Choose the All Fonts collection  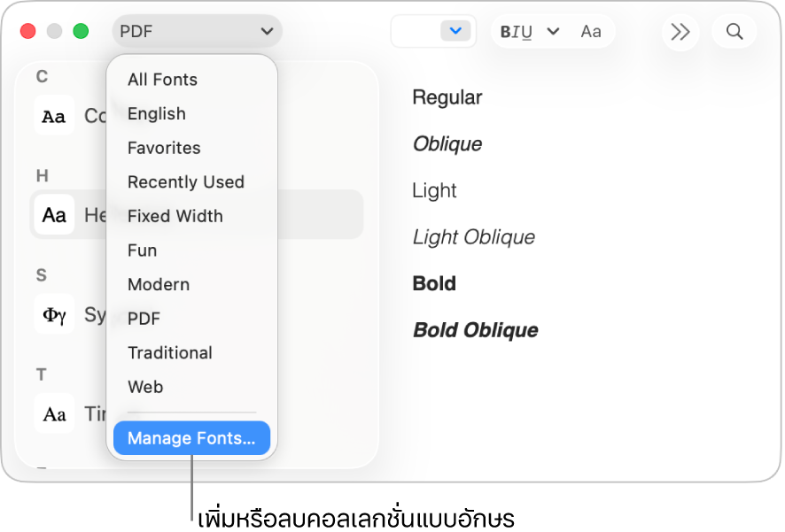(x=162, y=80)
